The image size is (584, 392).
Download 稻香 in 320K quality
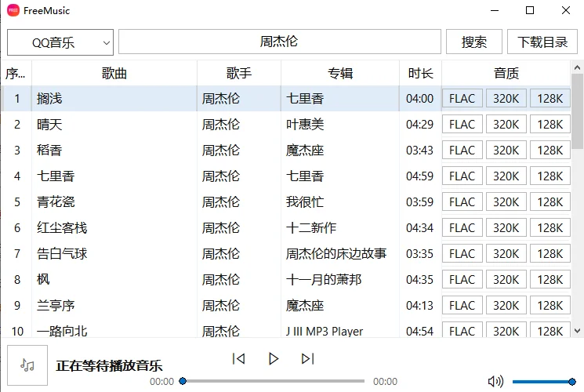(x=506, y=151)
